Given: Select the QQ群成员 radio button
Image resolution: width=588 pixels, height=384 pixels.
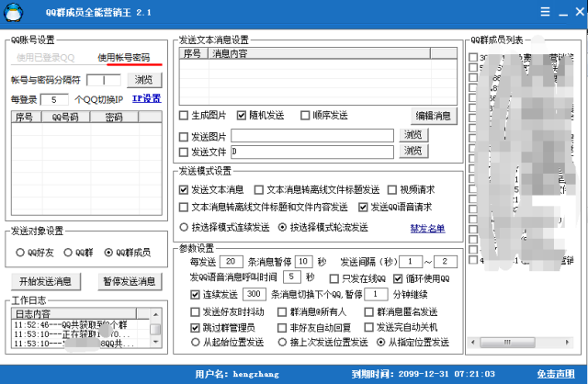Looking at the screenshot, I should pos(108,253).
